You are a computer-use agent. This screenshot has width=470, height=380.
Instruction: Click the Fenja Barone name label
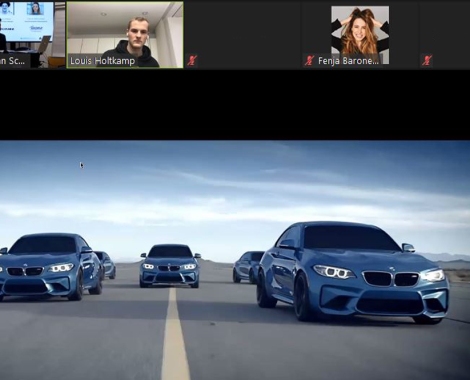pos(348,61)
